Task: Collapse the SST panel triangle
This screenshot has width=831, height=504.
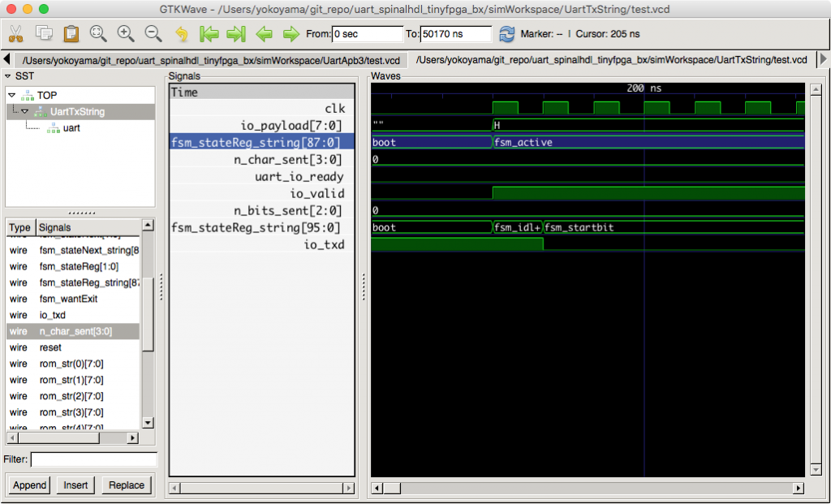Action: [x=8, y=75]
